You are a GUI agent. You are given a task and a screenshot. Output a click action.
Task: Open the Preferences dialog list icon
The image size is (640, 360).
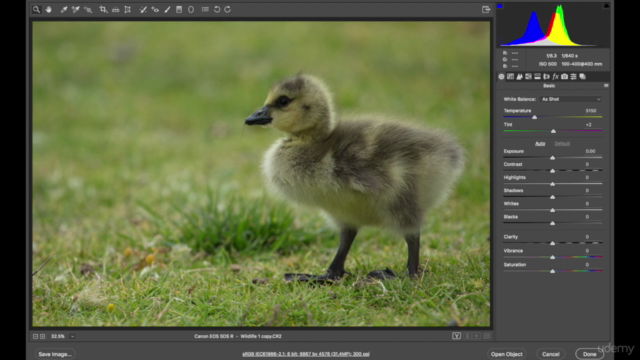coord(205,9)
